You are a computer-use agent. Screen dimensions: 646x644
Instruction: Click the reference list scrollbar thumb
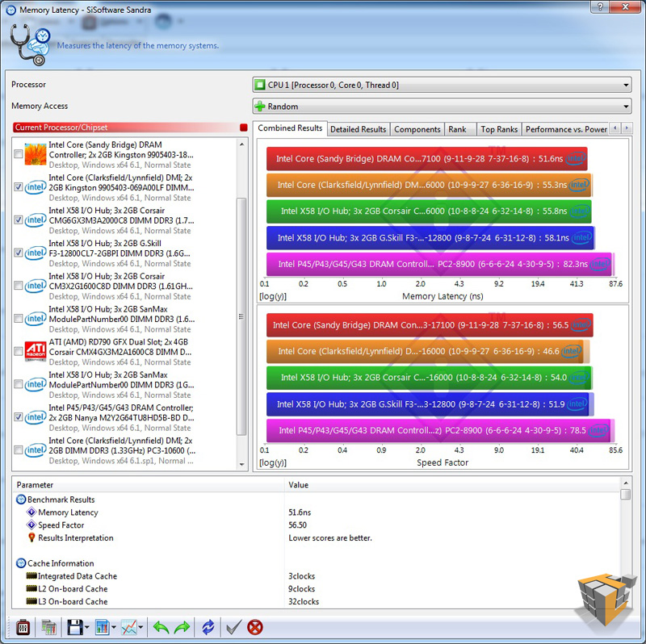241,316
